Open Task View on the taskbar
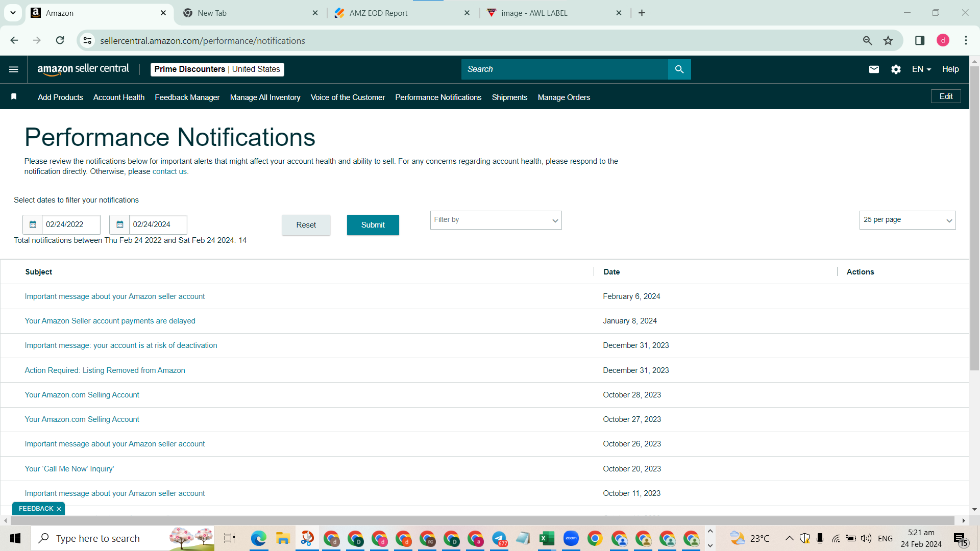The height and width of the screenshot is (551, 980). pyautogui.click(x=230, y=538)
